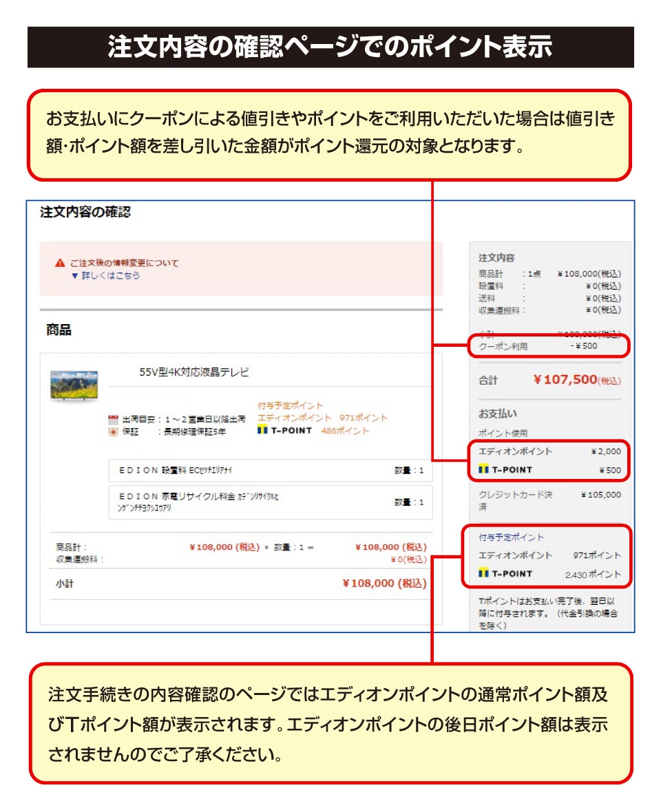This screenshot has height=812, width=661.
Task: Click the calendar icon beside 出荷目安
Action: [114, 419]
